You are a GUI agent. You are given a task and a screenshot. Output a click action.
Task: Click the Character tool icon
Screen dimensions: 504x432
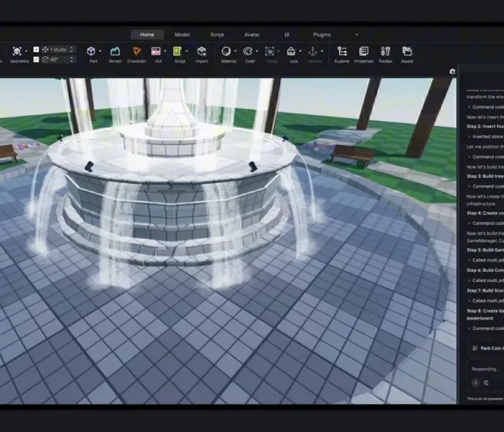[137, 51]
